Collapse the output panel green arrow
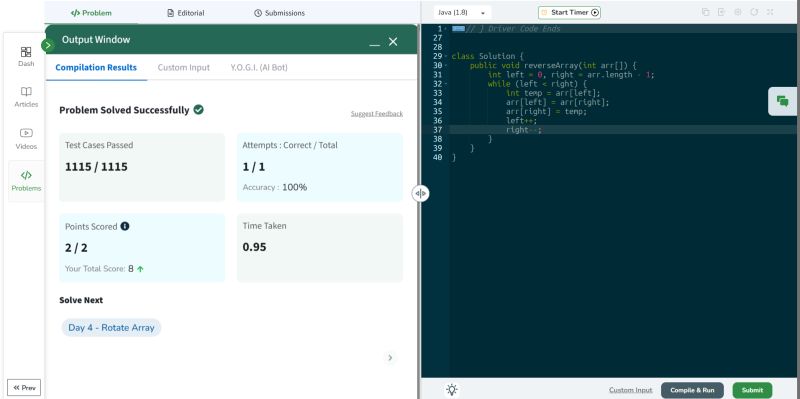800x399 pixels. point(47,45)
